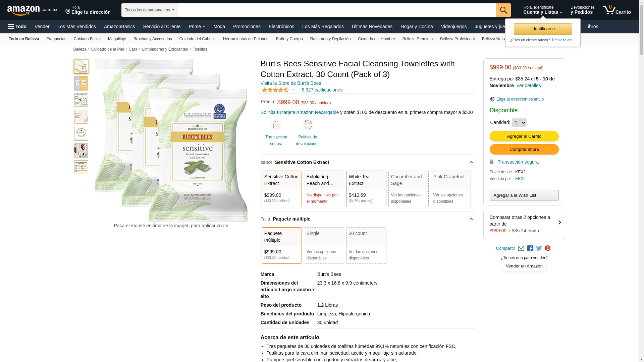This screenshot has width=644, height=362.
Task: Click Agregar al Carrito button
Action: tap(524, 136)
